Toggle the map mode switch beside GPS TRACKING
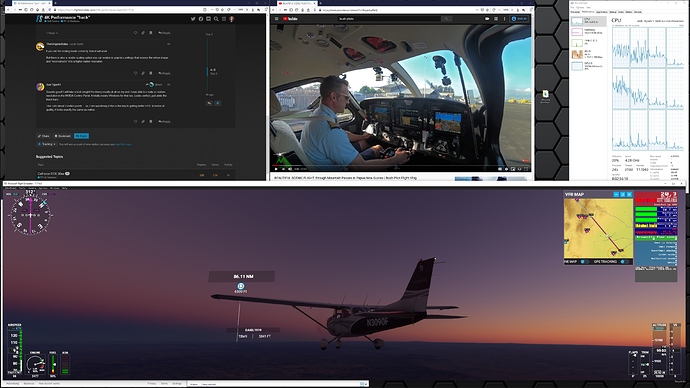 click(x=584, y=262)
